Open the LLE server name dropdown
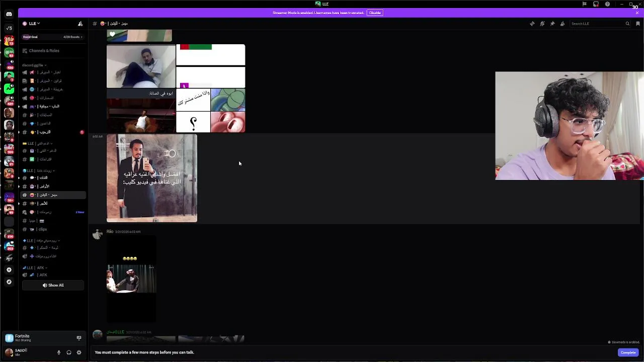The height and width of the screenshot is (362, 644). click(x=34, y=24)
